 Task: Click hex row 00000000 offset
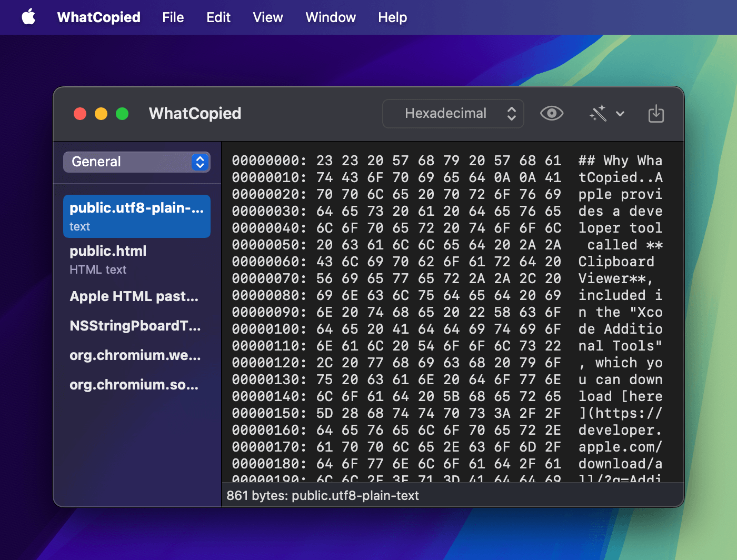tap(269, 161)
